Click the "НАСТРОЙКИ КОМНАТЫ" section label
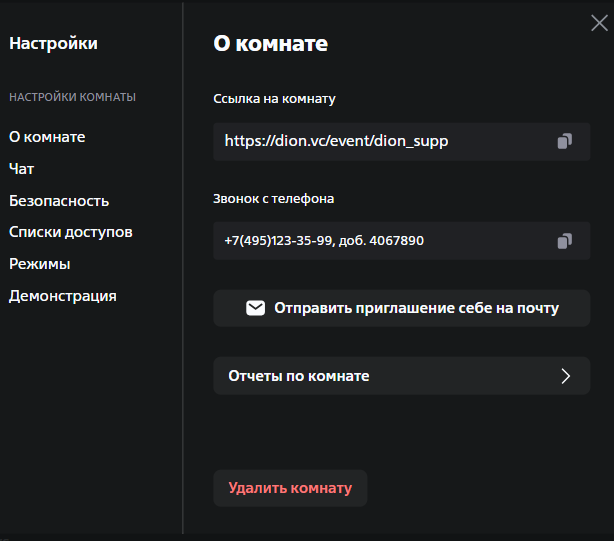614x541 pixels. tap(72, 97)
